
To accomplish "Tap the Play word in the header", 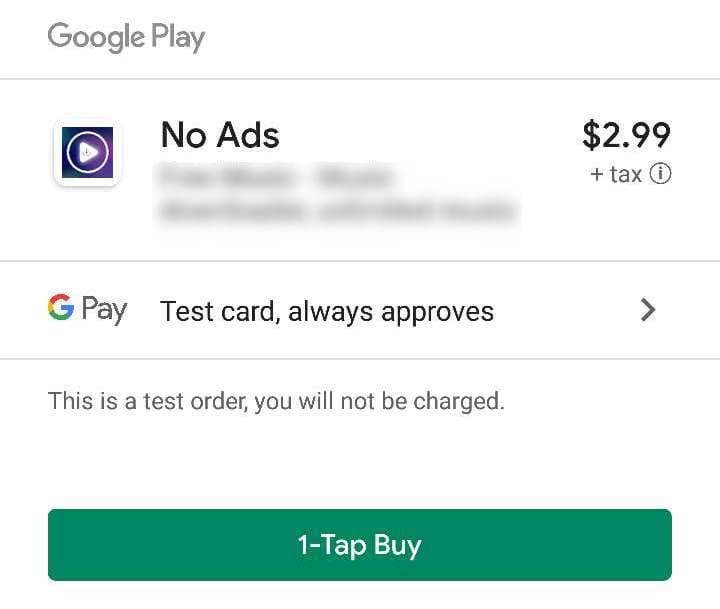I will click(x=178, y=38).
